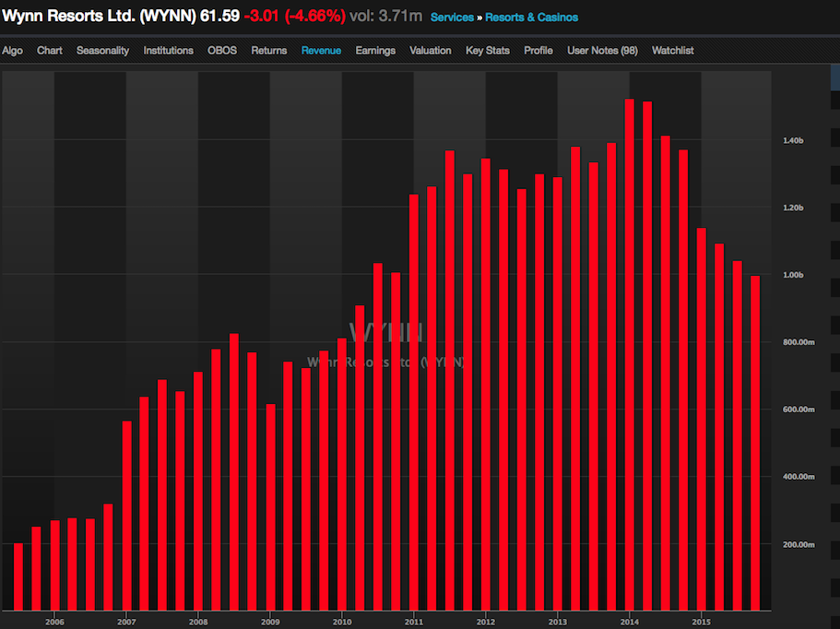The height and width of the screenshot is (629, 840).
Task: Open the Key Stats tab
Action: click(x=488, y=51)
